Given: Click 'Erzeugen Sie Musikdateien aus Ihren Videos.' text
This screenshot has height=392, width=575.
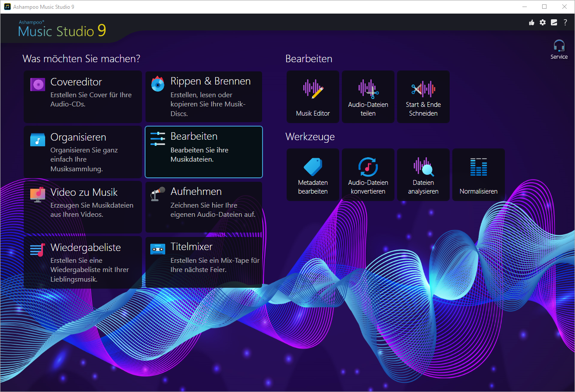Looking at the screenshot, I should [x=92, y=210].
